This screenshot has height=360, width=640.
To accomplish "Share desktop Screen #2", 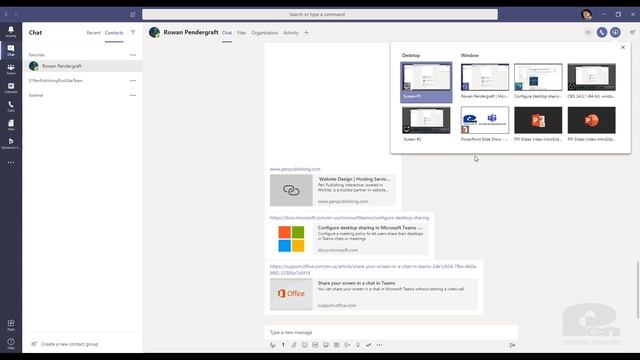I will point(426,124).
